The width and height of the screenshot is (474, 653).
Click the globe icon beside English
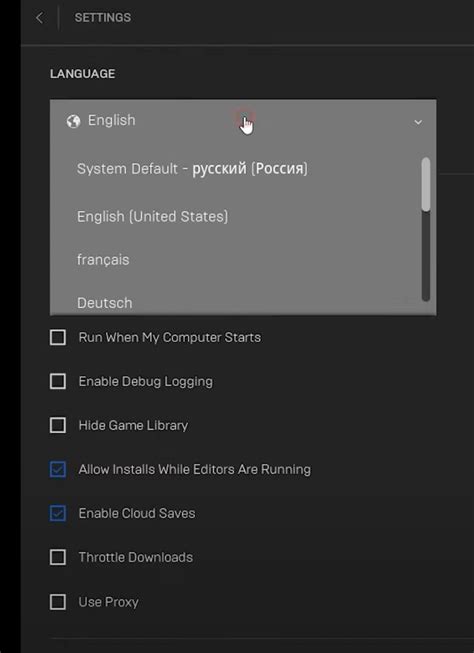click(x=73, y=121)
